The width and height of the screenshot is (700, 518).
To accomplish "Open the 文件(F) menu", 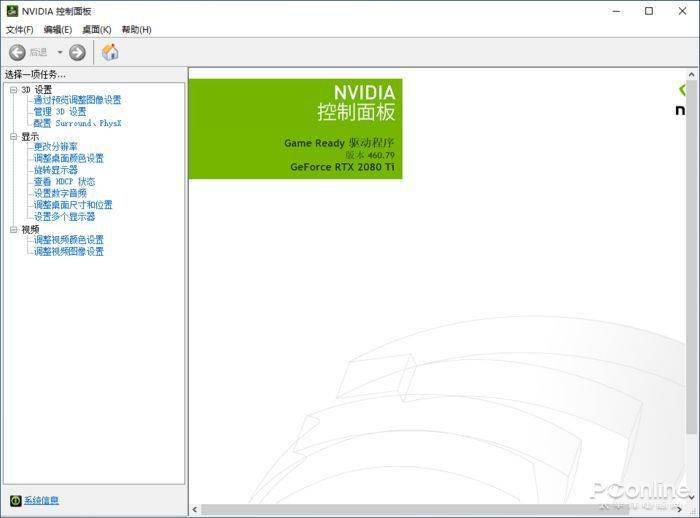I will click(20, 29).
